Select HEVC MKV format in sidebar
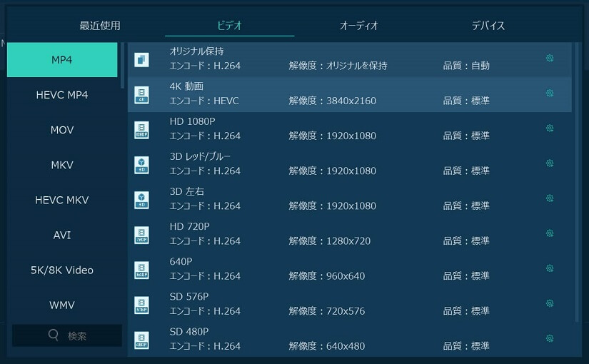Image resolution: width=589 pixels, height=364 pixels. point(62,200)
